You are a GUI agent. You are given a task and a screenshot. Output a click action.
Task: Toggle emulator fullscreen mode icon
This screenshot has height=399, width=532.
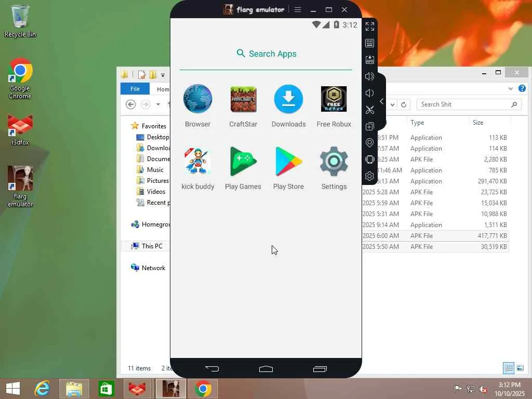369,26
